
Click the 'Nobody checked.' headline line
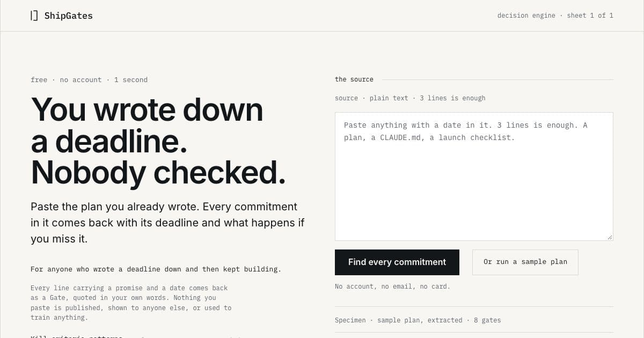158,173
